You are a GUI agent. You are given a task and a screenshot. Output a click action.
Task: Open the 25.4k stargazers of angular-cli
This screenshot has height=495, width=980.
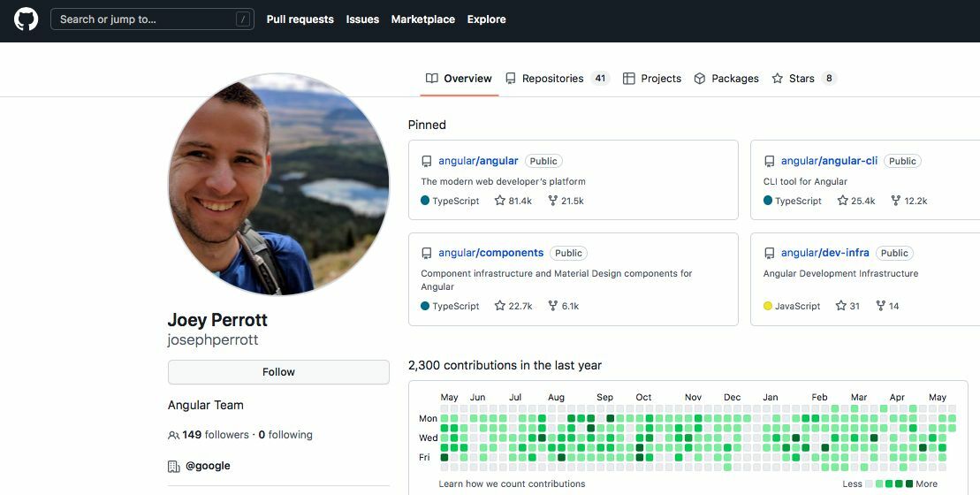coord(856,201)
